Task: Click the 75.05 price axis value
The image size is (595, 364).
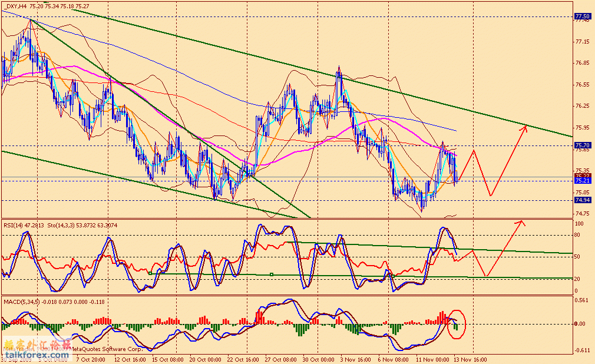Action: point(583,192)
